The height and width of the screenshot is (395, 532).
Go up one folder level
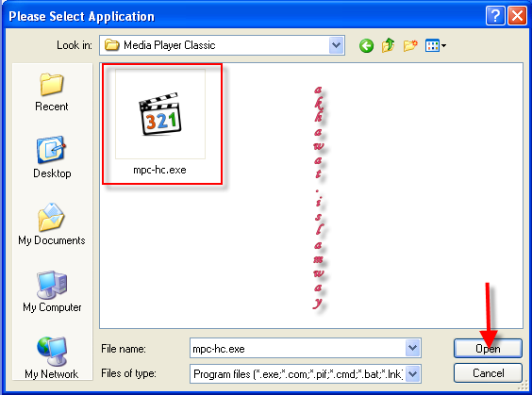coord(388,45)
